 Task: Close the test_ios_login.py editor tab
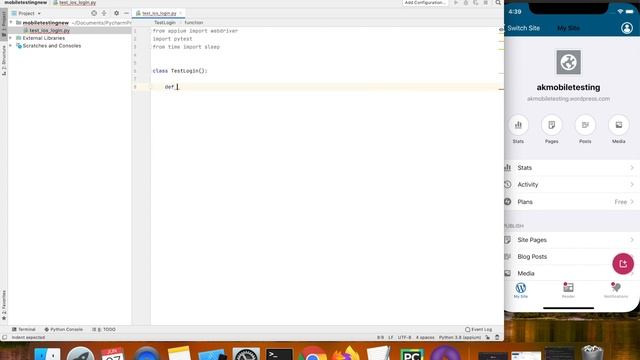(180, 13)
